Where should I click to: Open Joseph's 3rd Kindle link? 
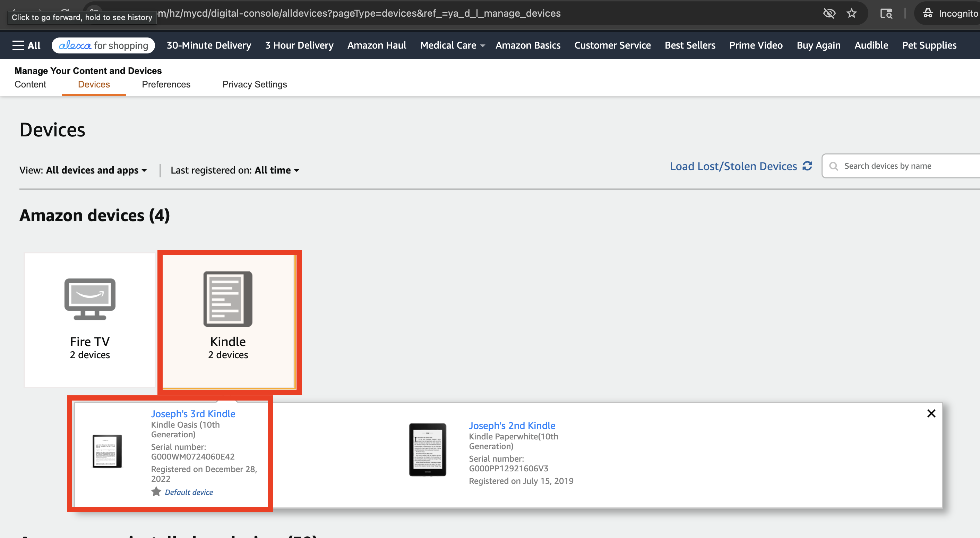pos(193,413)
